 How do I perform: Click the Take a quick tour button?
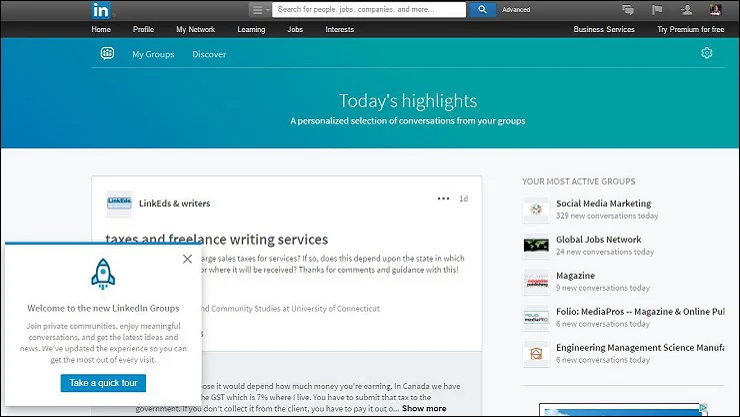(103, 383)
